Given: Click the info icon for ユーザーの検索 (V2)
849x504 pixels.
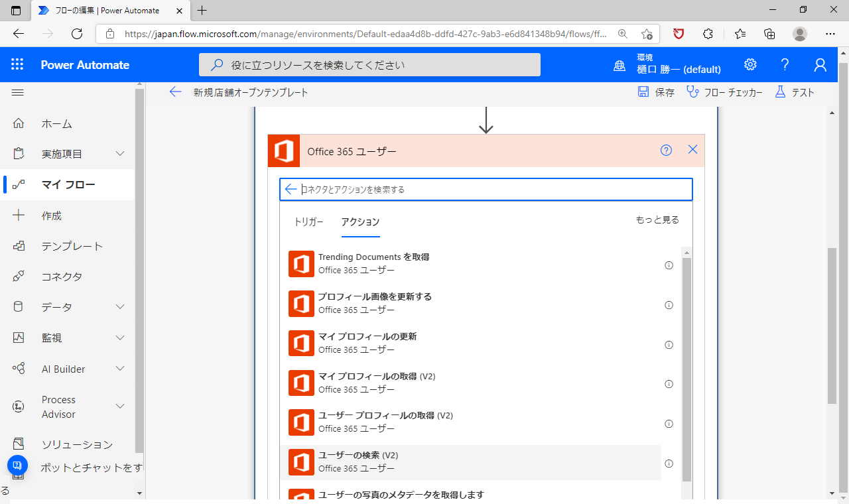Looking at the screenshot, I should click(x=669, y=464).
